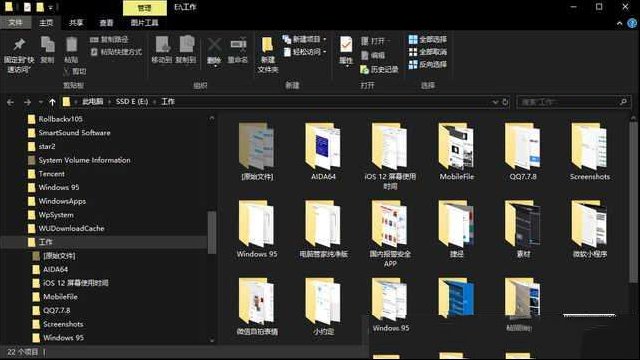Select the 微软小程序 folder
Viewport: 640px width, 360px height.
(x=590, y=229)
